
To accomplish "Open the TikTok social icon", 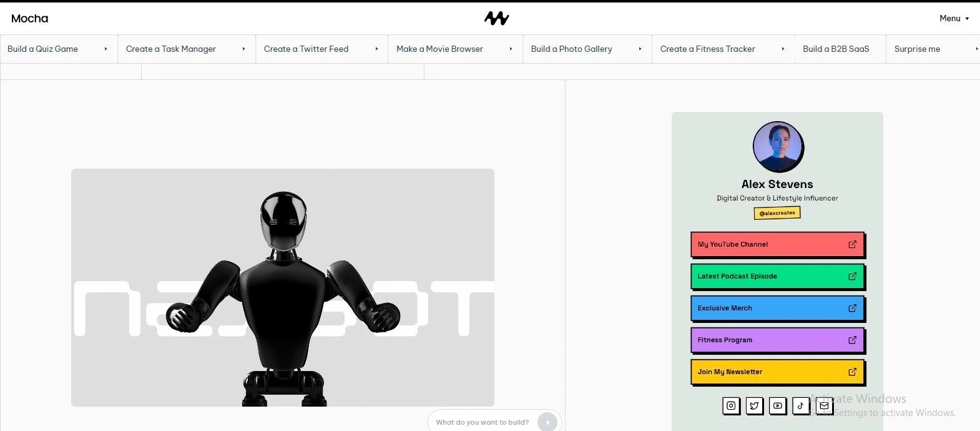I will pos(801,406).
